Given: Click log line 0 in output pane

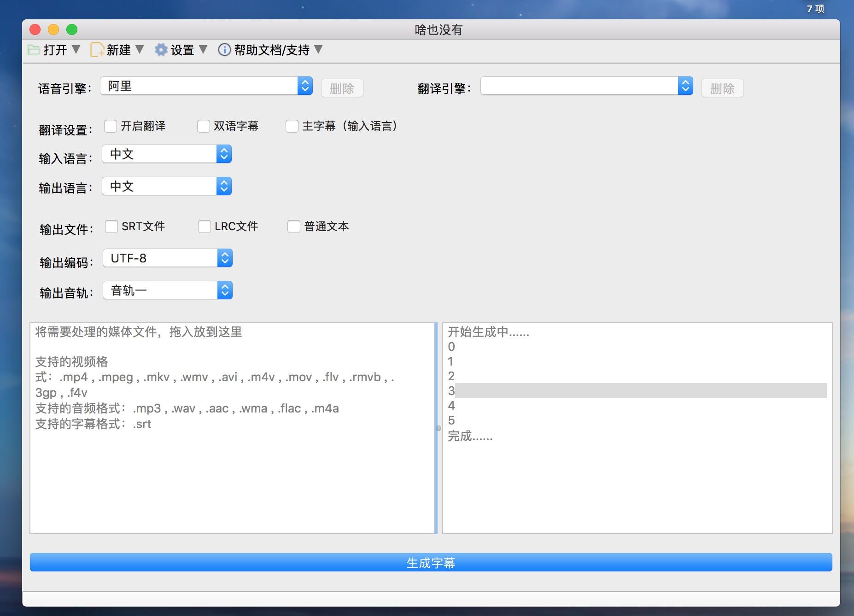Looking at the screenshot, I should 451,347.
